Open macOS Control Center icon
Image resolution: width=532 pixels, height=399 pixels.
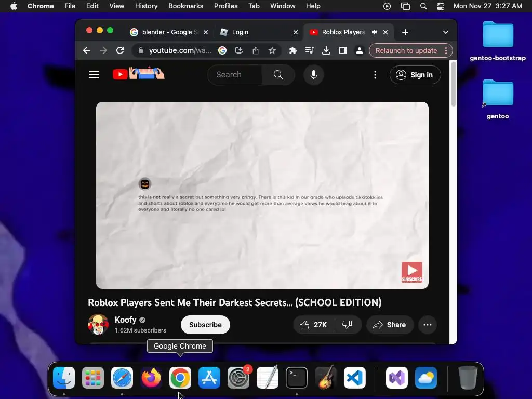441,6
